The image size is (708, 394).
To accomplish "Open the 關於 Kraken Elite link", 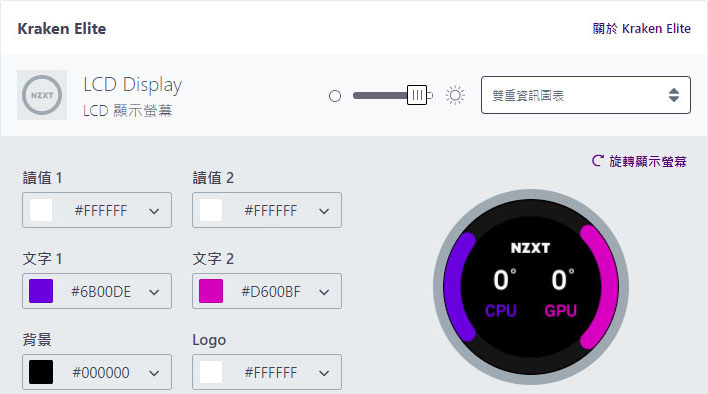I will tap(642, 28).
